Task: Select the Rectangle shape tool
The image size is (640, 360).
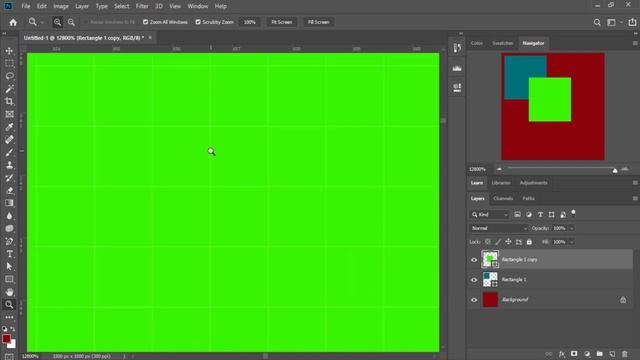Action: (x=9, y=279)
